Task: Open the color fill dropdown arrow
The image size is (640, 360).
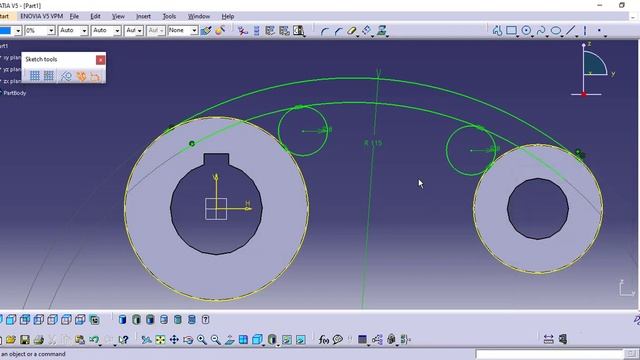Action: pos(18,31)
